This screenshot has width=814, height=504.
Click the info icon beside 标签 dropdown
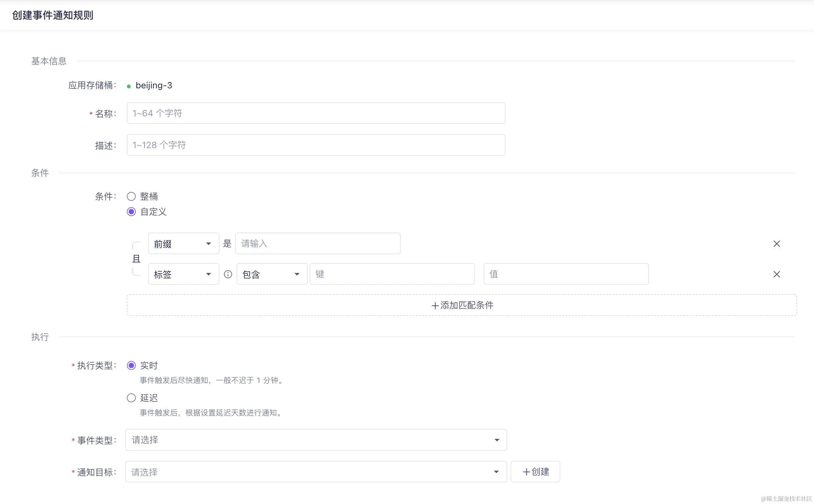(x=228, y=274)
